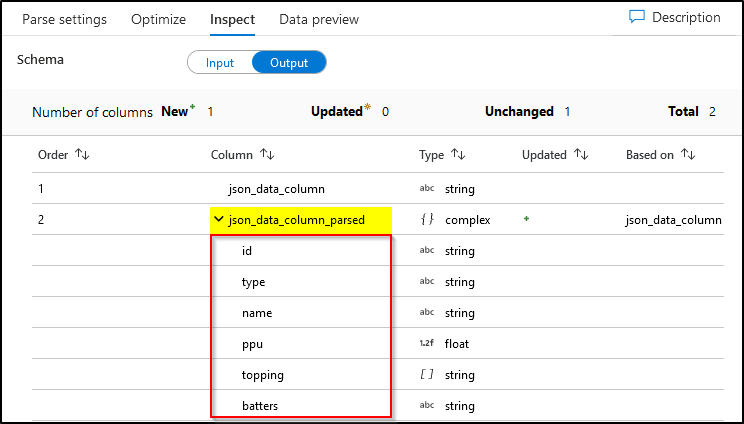Select the json_data_column row
The image size is (744, 424).
coord(378,188)
